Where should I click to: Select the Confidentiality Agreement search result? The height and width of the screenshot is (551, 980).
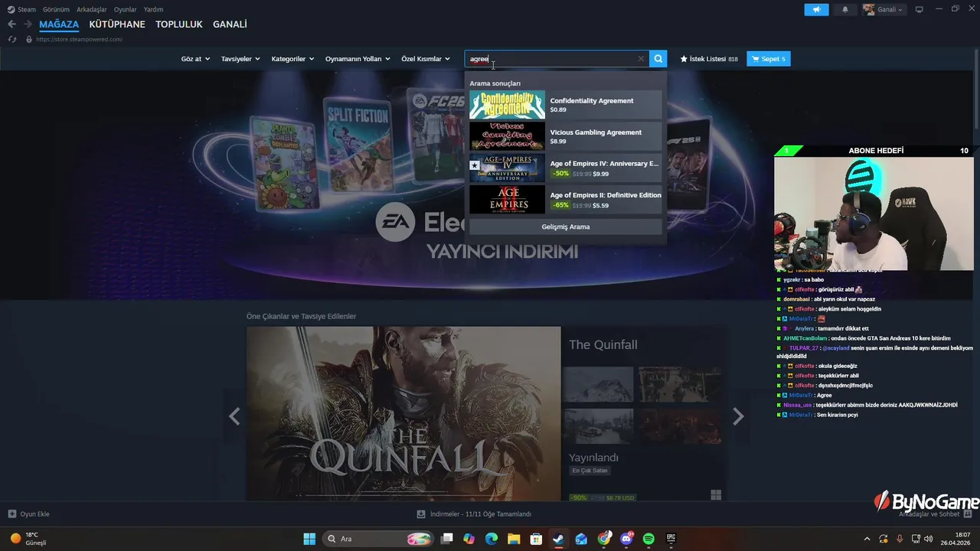coord(566,105)
